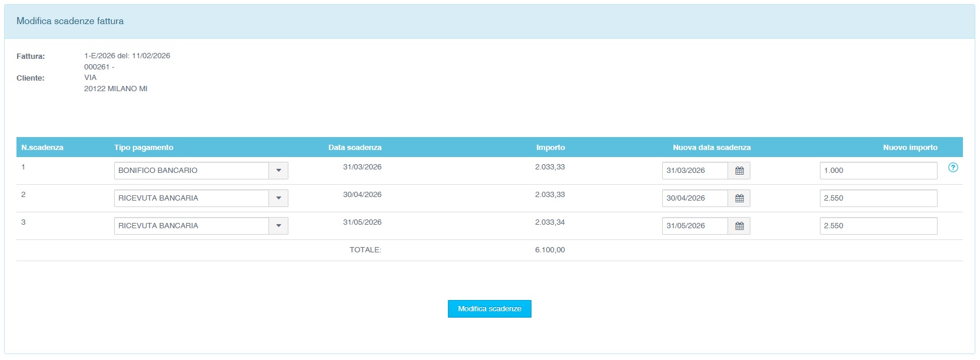This screenshot has width=980, height=360.
Task: Click the Nuovo importo column header
Action: point(910,148)
